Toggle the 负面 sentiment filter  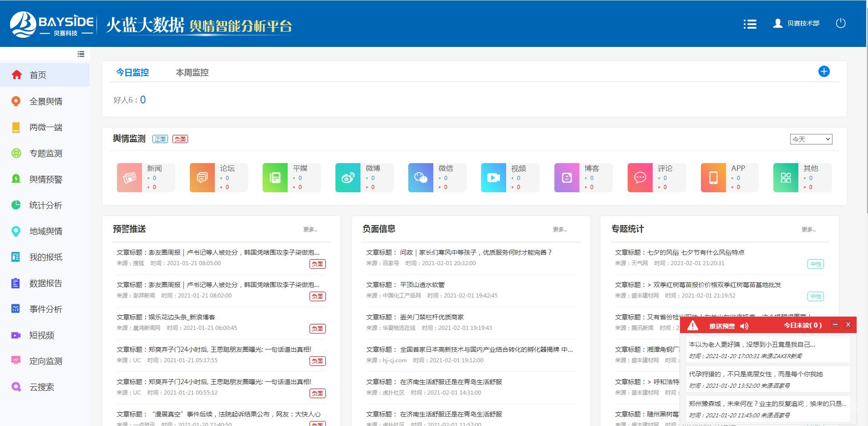180,139
